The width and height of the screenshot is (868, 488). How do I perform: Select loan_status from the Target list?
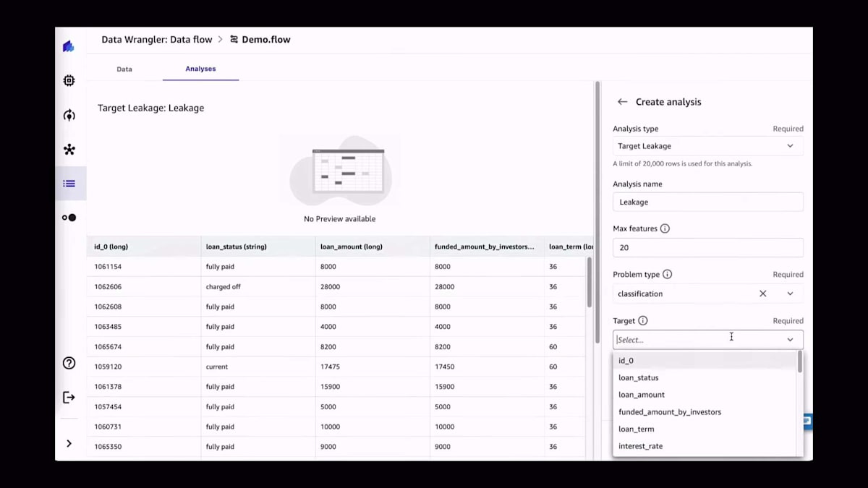705,377
